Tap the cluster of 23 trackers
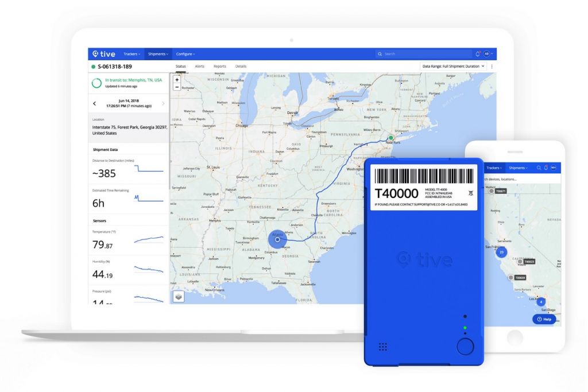Image resolution: width=588 pixels, height=392 pixels. pyautogui.click(x=501, y=253)
